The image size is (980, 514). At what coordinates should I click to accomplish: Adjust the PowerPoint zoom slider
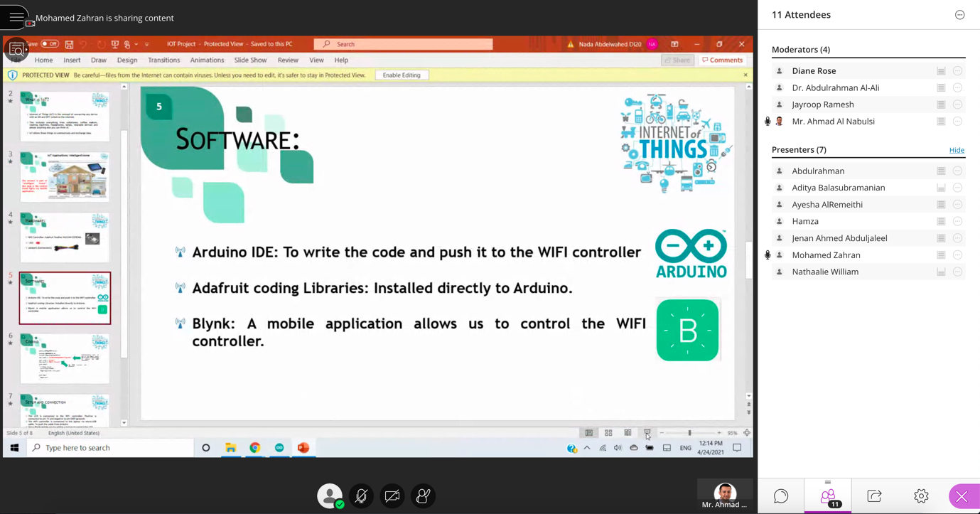click(689, 433)
